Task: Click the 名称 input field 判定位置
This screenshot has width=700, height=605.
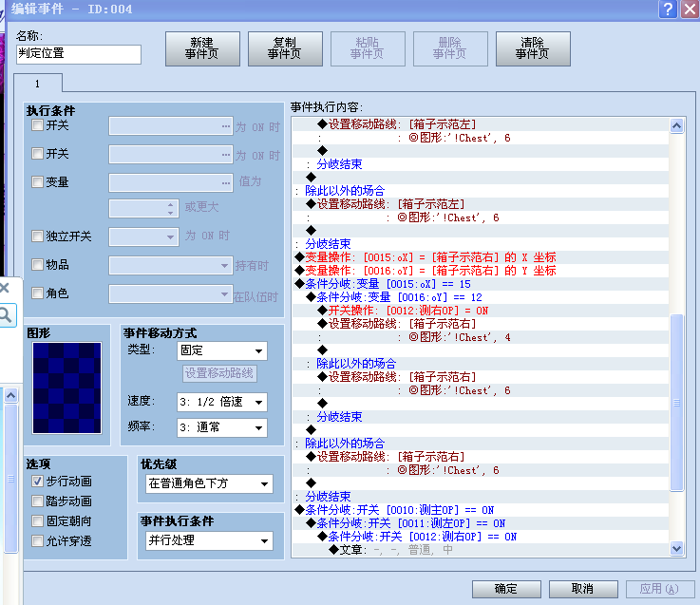Action: coord(79,54)
